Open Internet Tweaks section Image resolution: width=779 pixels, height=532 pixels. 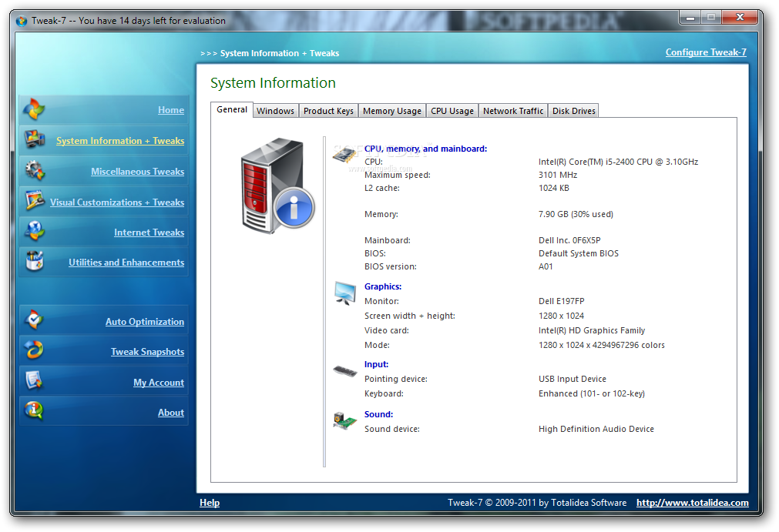click(149, 233)
